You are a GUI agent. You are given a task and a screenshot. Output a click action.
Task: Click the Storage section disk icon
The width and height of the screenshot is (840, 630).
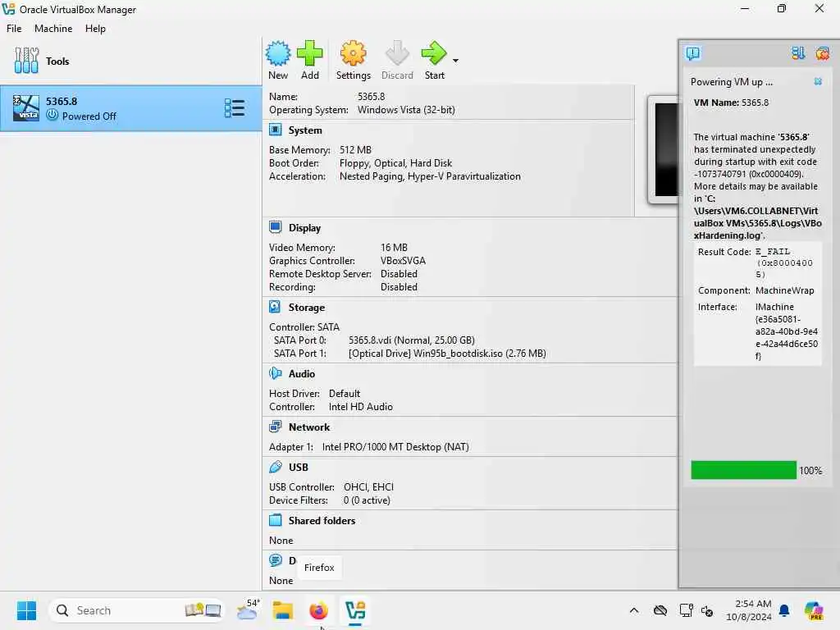(x=275, y=307)
